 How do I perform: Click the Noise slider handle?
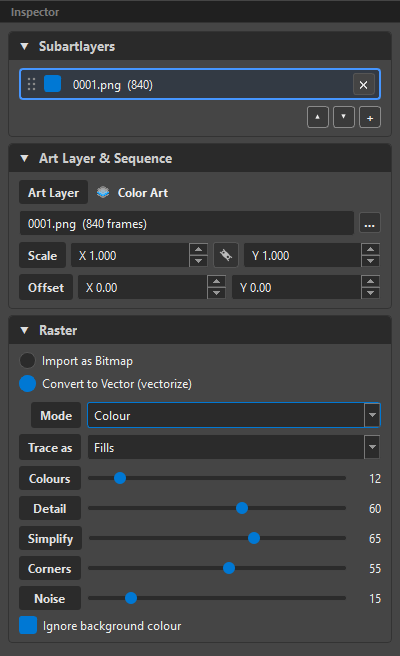131,598
